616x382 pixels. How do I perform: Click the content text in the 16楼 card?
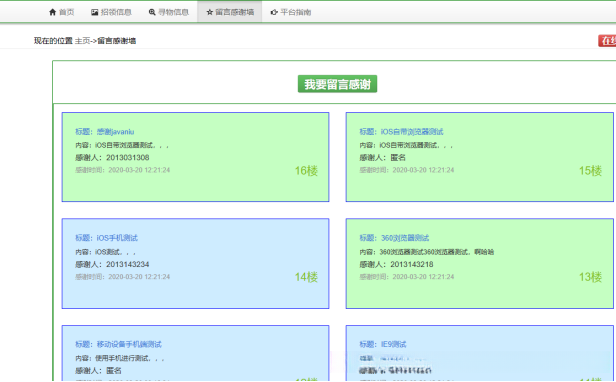point(132,145)
